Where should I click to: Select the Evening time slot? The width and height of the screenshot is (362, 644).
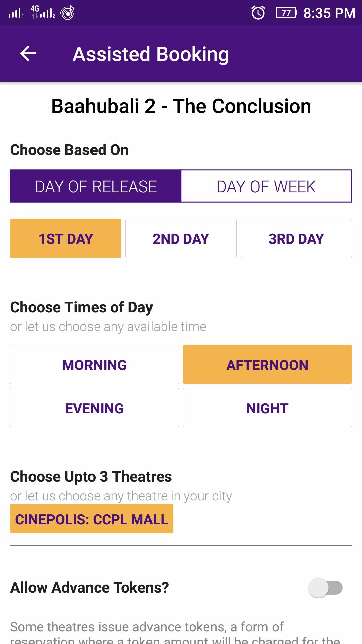(95, 408)
